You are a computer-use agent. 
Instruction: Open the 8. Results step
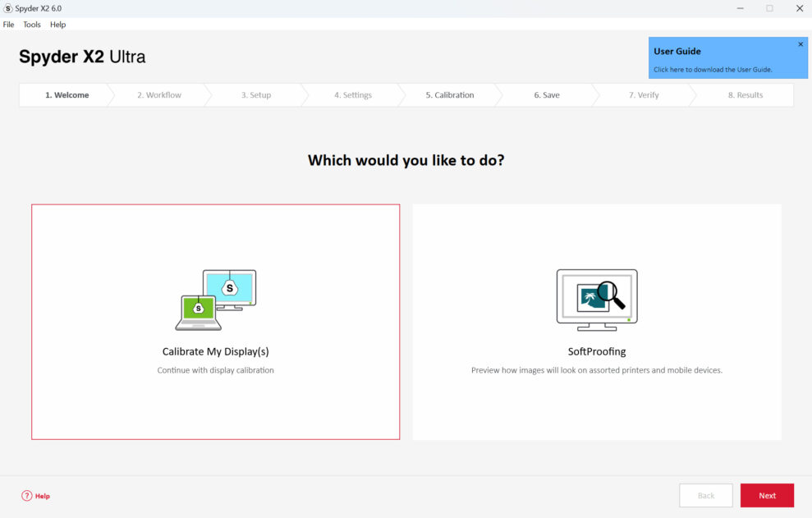745,95
